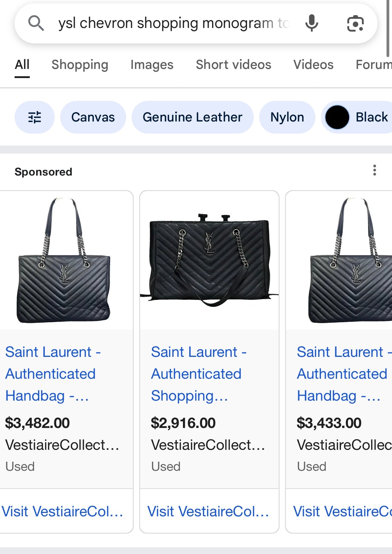Open the search filters options icon
392x554 pixels.
[x=34, y=117]
